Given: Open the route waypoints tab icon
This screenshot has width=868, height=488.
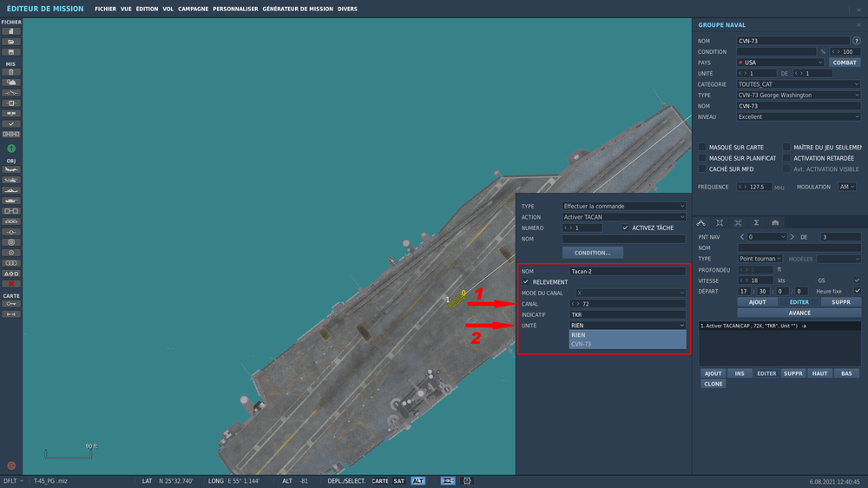Looking at the screenshot, I should point(700,222).
